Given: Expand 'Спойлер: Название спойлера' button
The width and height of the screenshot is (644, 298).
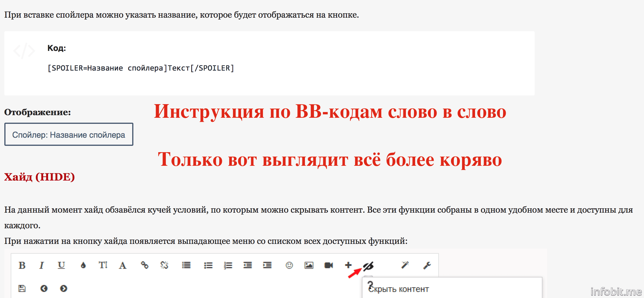Looking at the screenshot, I should pos(69,135).
